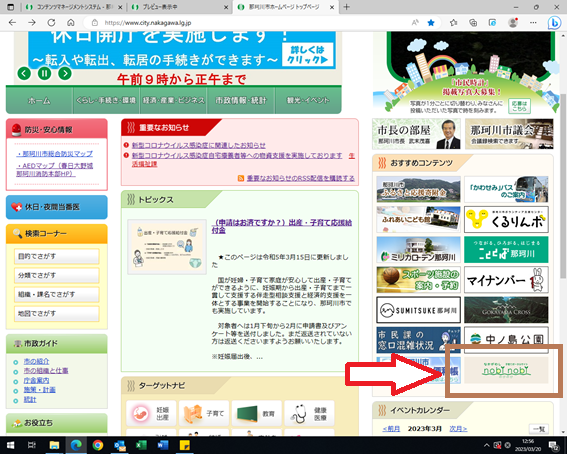Click 組織・課名でさがす search button
567x454 pixels.
[56, 295]
